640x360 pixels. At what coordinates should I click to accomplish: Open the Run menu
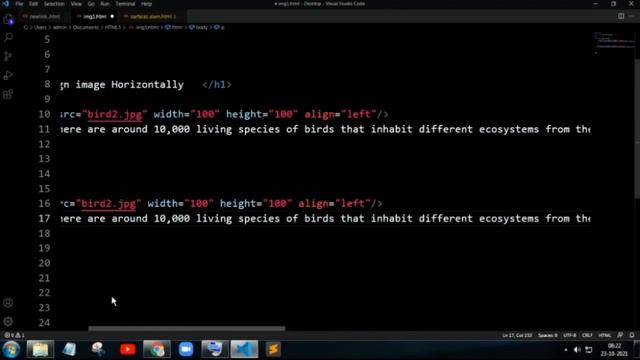105,4
